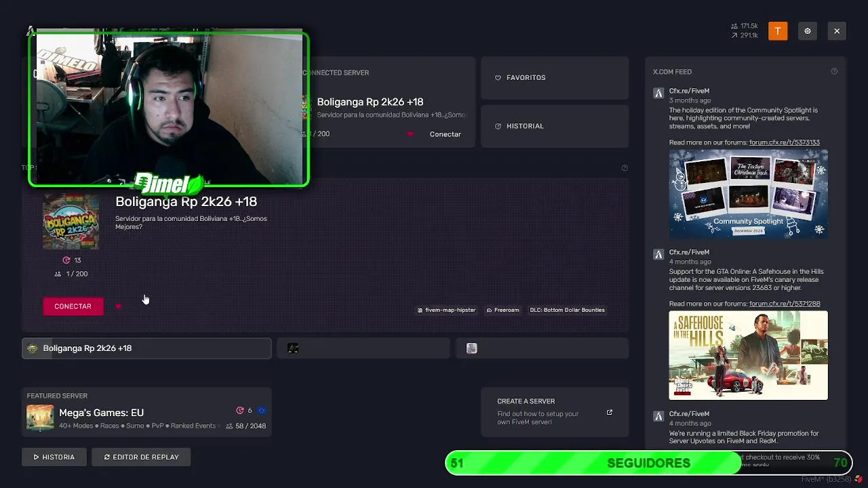Click the Seguidores progress bar
This screenshot has height=488, width=868.
pos(648,463)
